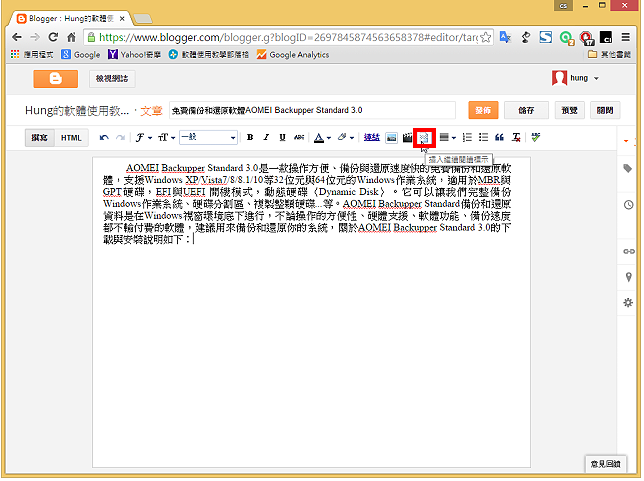
Task: Click the address bar URL
Action: tap(288, 37)
